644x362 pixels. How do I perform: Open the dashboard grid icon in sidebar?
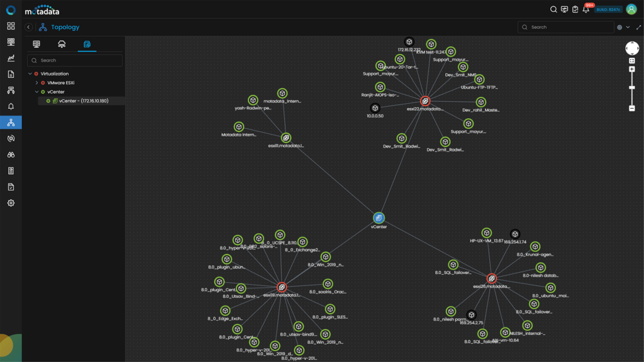[x=10, y=26]
